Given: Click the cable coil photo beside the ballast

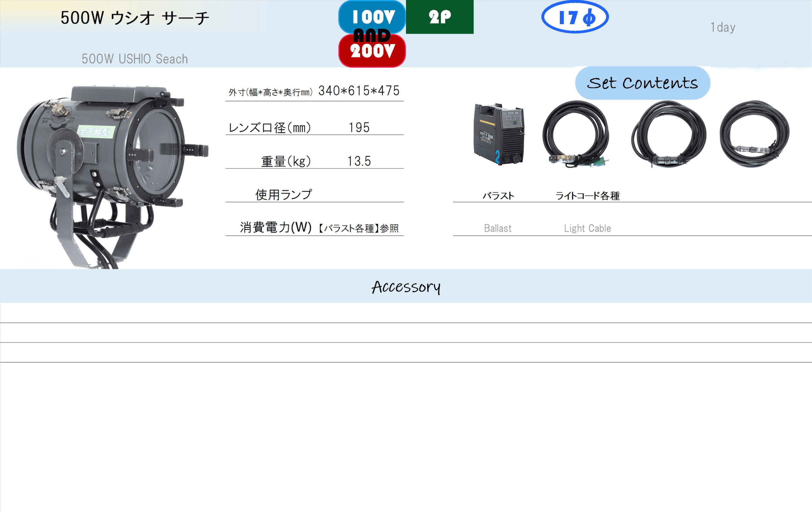Looking at the screenshot, I should click(x=576, y=134).
